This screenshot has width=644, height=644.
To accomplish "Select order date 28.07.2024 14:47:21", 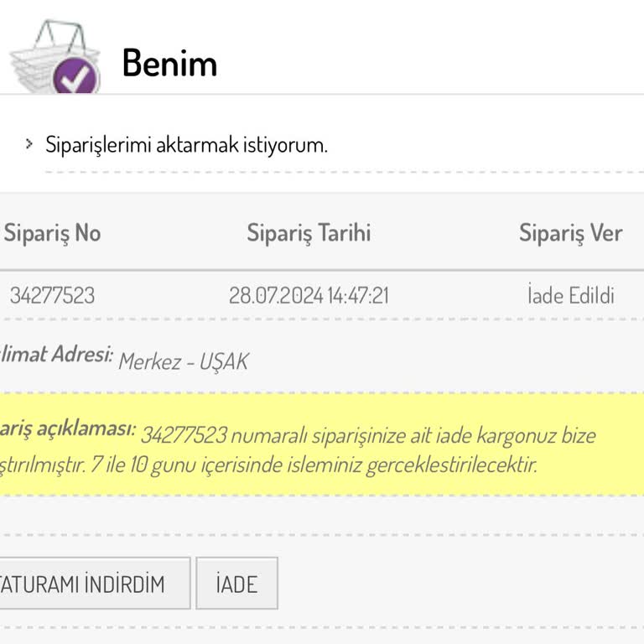I will [x=309, y=295].
